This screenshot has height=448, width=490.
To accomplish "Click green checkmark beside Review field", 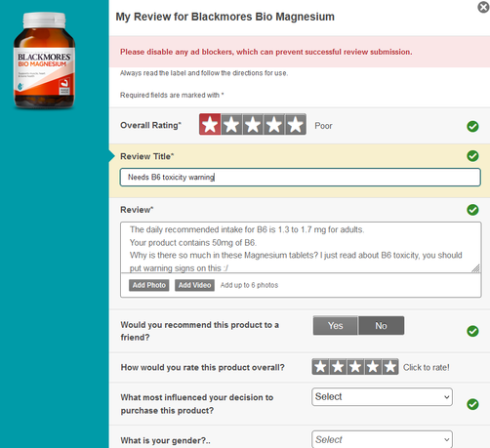I will (472, 210).
